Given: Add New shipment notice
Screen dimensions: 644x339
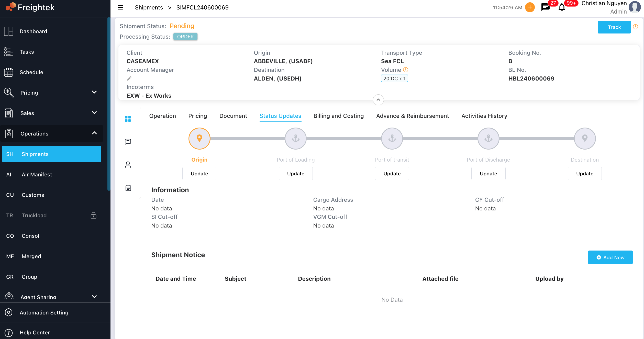Looking at the screenshot, I should pyautogui.click(x=610, y=257).
